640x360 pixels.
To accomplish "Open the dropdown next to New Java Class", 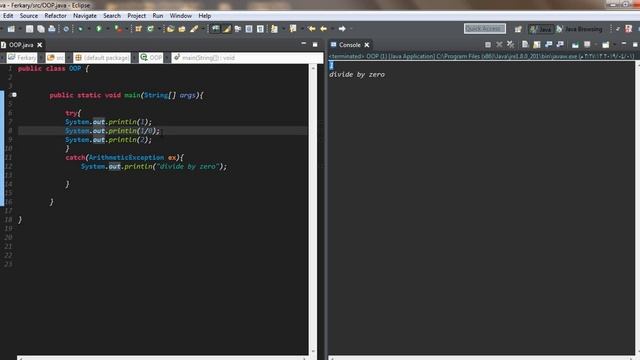I will tap(159, 29).
